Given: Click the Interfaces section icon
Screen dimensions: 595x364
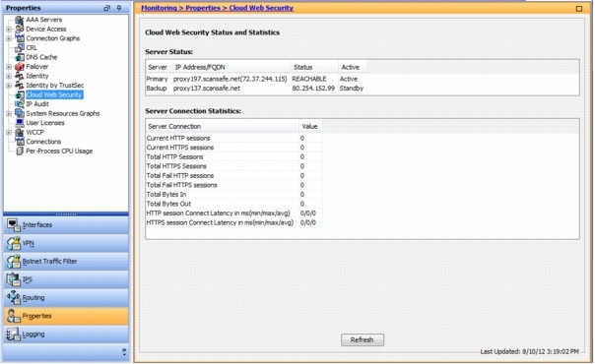Looking at the screenshot, I should click(13, 224).
